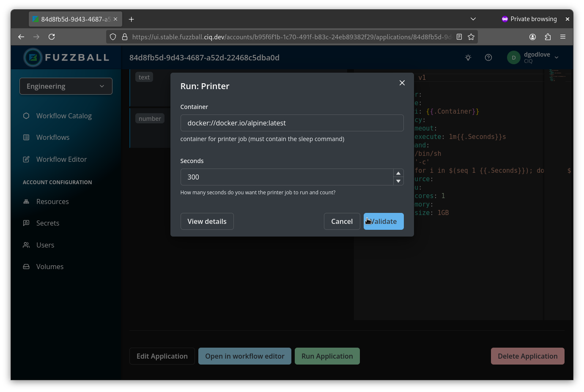The image size is (584, 392).
Task: Close the Run: Printer dialog
Action: 402,83
